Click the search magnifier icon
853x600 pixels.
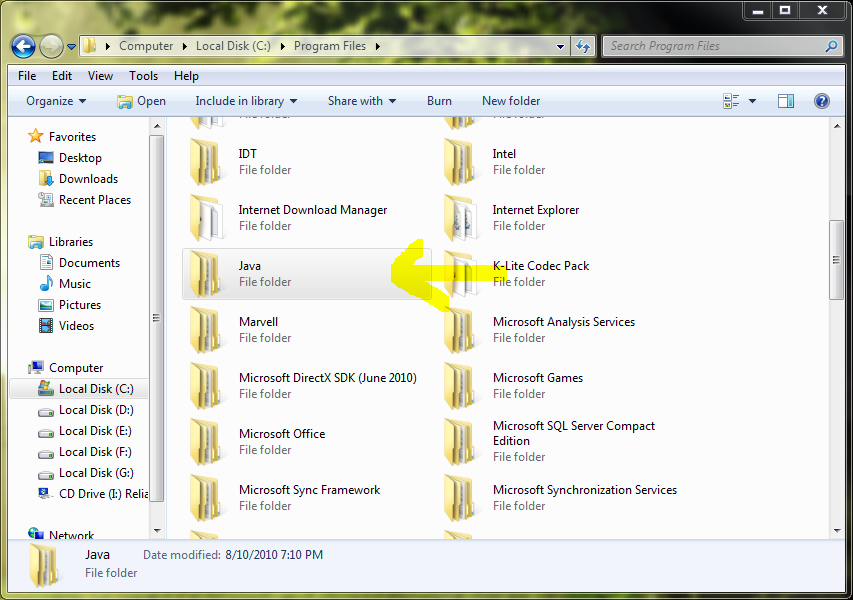[831, 46]
